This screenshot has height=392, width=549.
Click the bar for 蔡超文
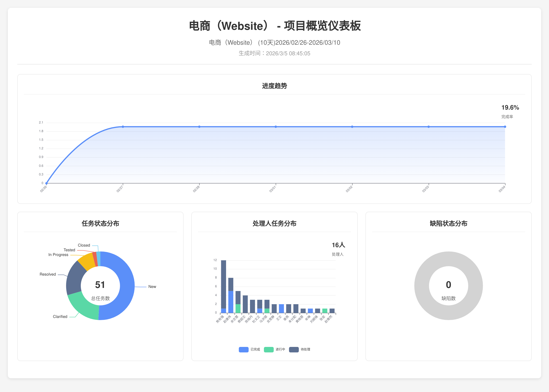[x=245, y=304]
